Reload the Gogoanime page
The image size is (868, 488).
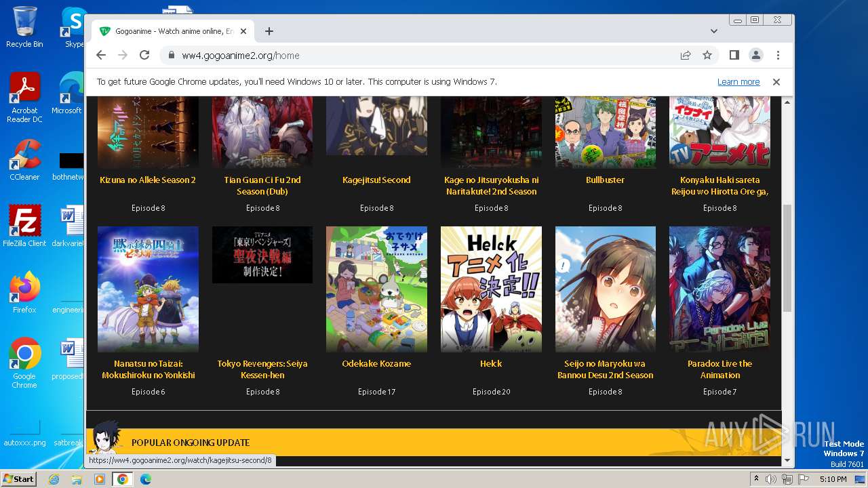coord(144,56)
